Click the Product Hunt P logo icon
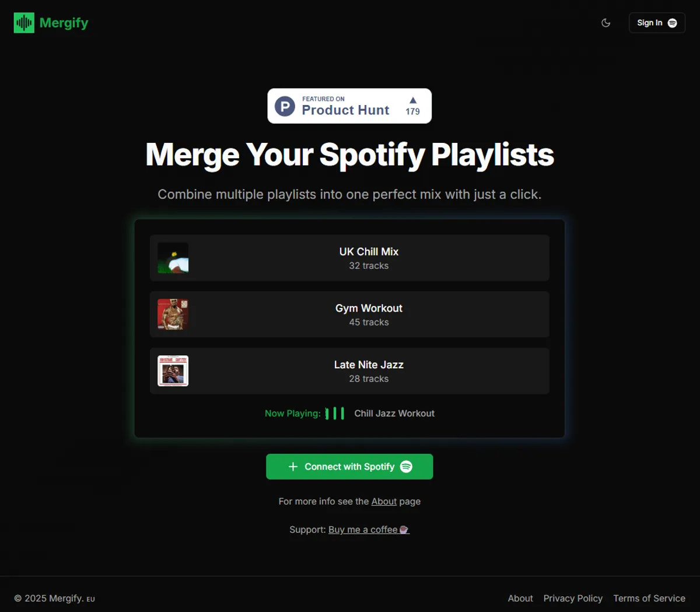The height and width of the screenshot is (612, 700). (285, 106)
